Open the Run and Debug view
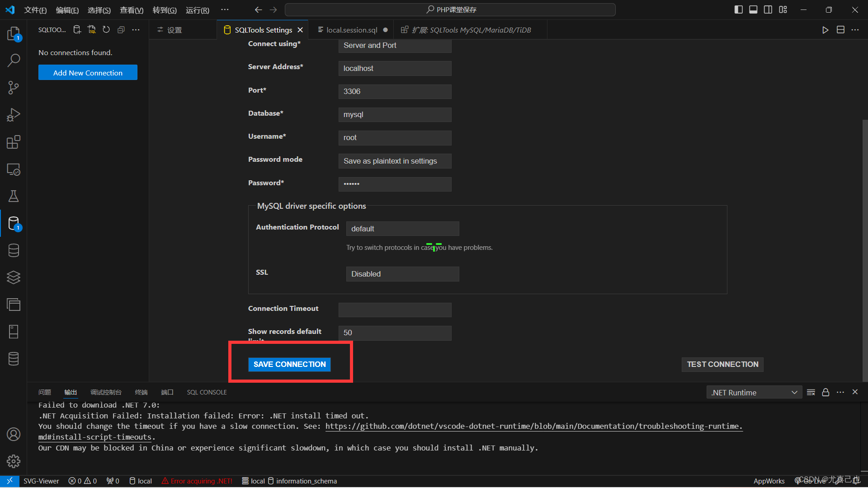The width and height of the screenshot is (868, 488). coord(14,115)
